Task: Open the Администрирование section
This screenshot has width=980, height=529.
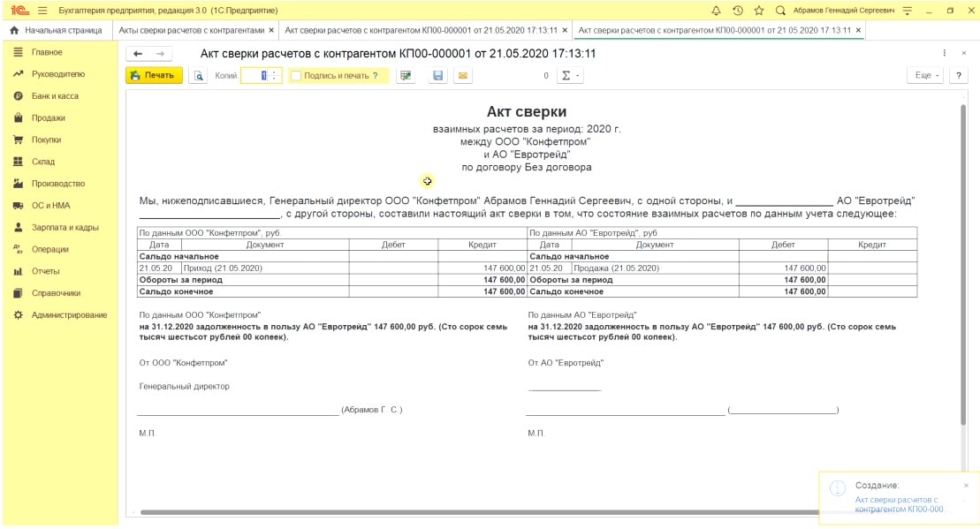Action: (70, 315)
